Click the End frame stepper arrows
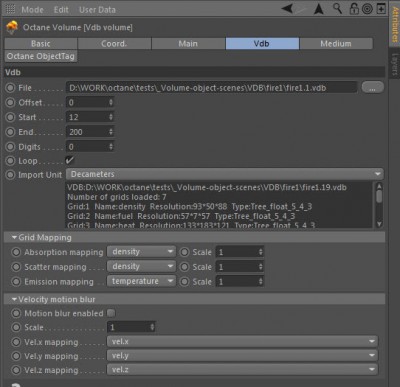Screen dimensions: 400x387 [x=111, y=132]
